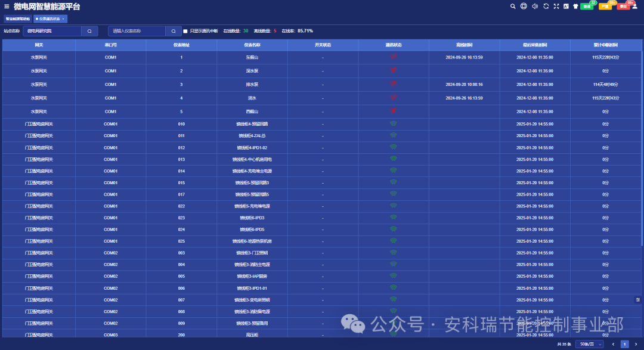Click the green online icon in address 022 row
The width and height of the screenshot is (644, 350).
tap(394, 205)
